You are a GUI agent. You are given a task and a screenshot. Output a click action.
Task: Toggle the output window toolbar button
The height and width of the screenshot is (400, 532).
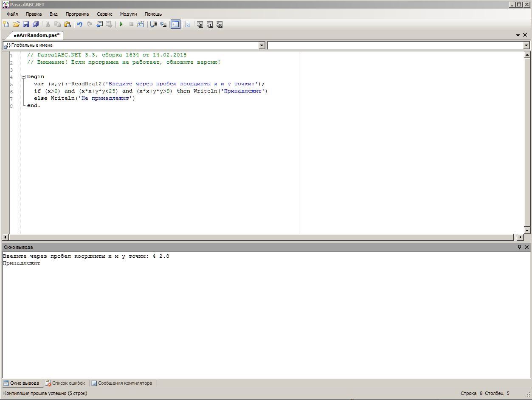point(175,25)
